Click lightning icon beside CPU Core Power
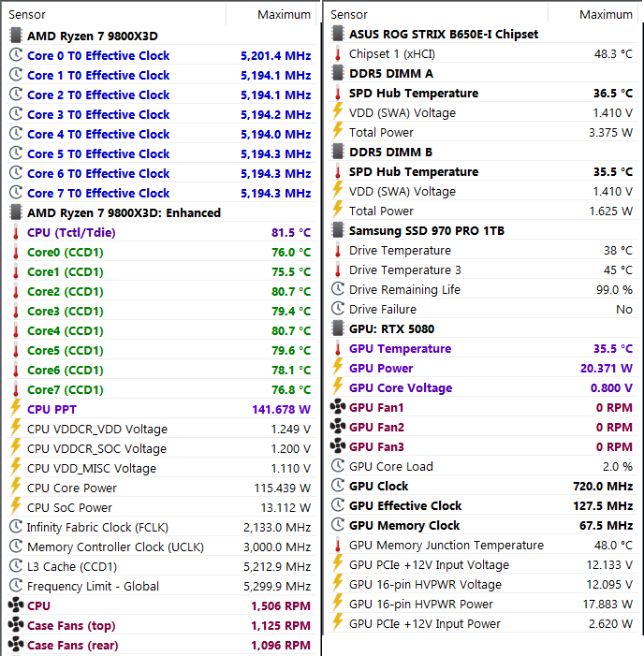The width and height of the screenshot is (644, 656). tap(16, 486)
